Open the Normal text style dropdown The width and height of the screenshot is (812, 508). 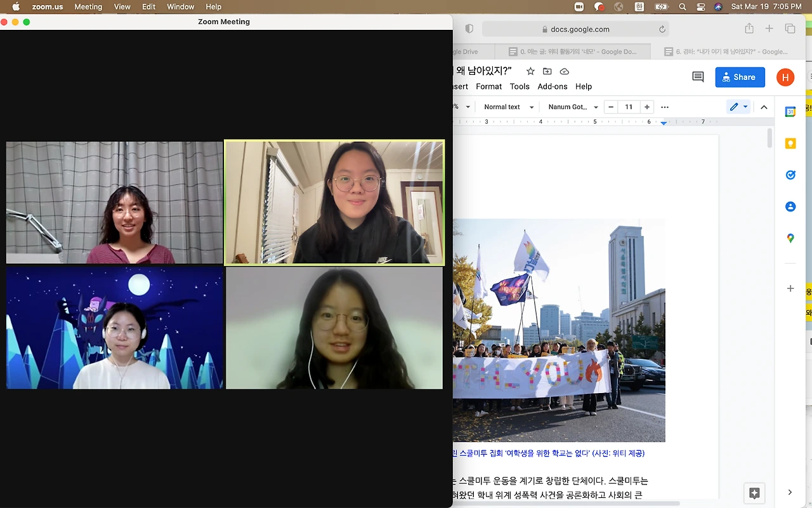pos(509,107)
